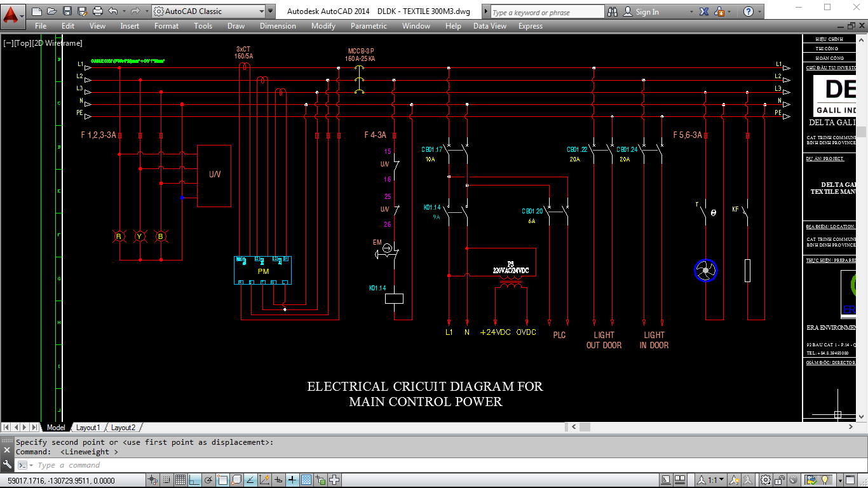Toggle Grid Display mode in the status bar
868x488 pixels.
point(180,480)
